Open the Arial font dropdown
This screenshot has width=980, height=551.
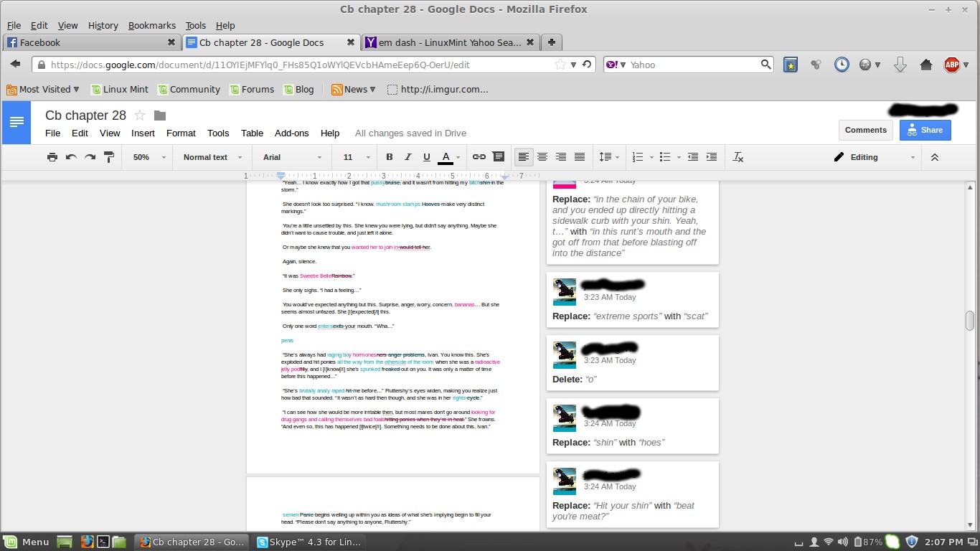[x=293, y=157]
